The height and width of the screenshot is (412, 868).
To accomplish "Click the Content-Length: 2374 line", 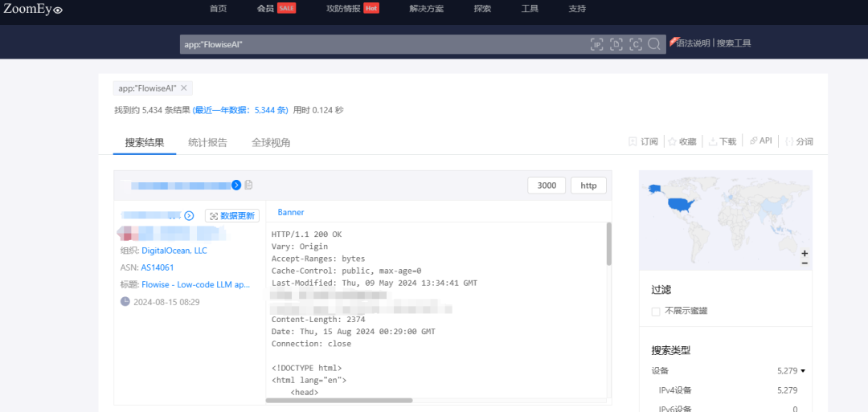I will 318,320.
